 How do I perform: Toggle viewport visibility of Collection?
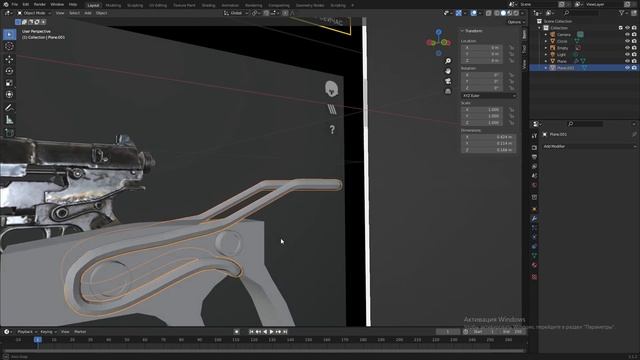pyautogui.click(x=627, y=28)
